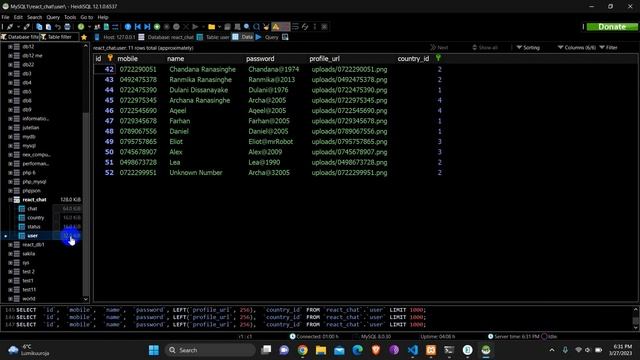The image size is (640, 360).
Task: Open Google Chrome from taskbar
Action: (302, 350)
